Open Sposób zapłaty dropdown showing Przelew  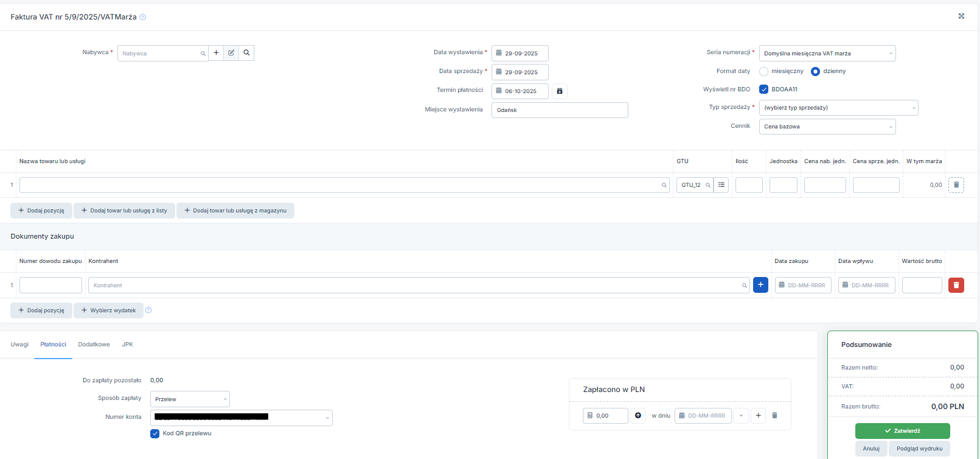point(190,399)
